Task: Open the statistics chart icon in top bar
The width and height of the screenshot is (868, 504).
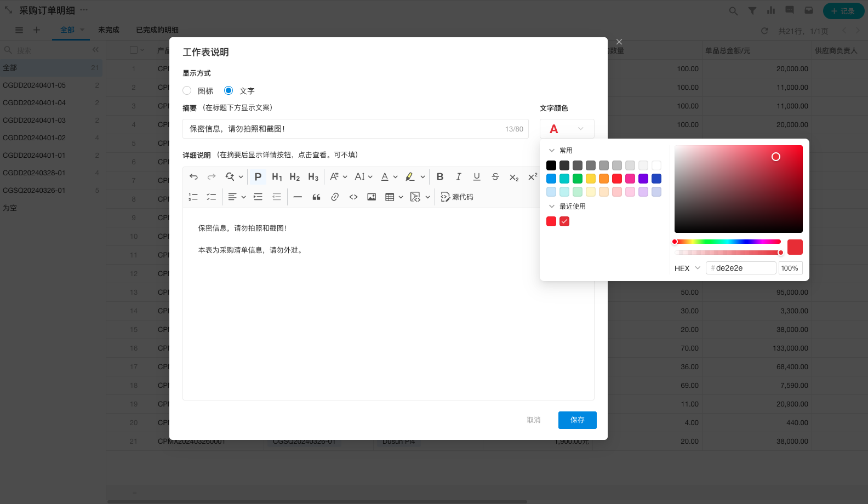Action: 771,10
